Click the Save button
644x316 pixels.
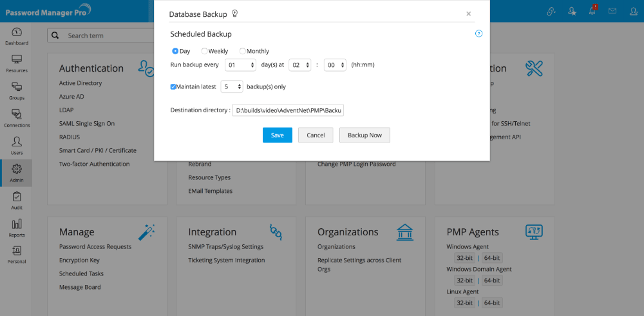[x=277, y=135]
